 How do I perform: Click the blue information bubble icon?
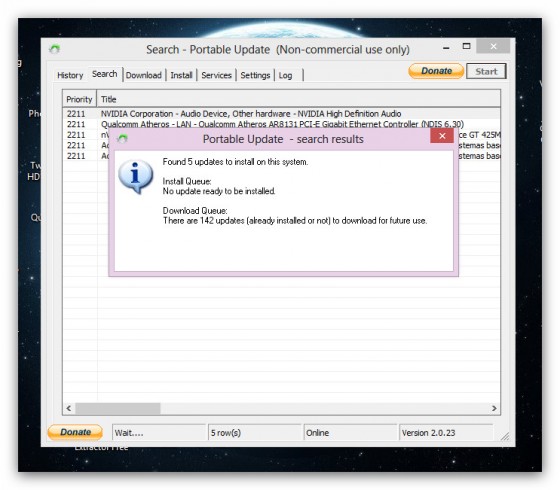click(x=135, y=176)
